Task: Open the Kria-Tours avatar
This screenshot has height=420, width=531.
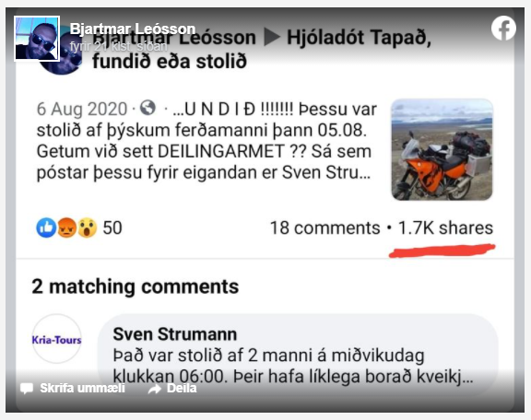Action: coord(57,339)
